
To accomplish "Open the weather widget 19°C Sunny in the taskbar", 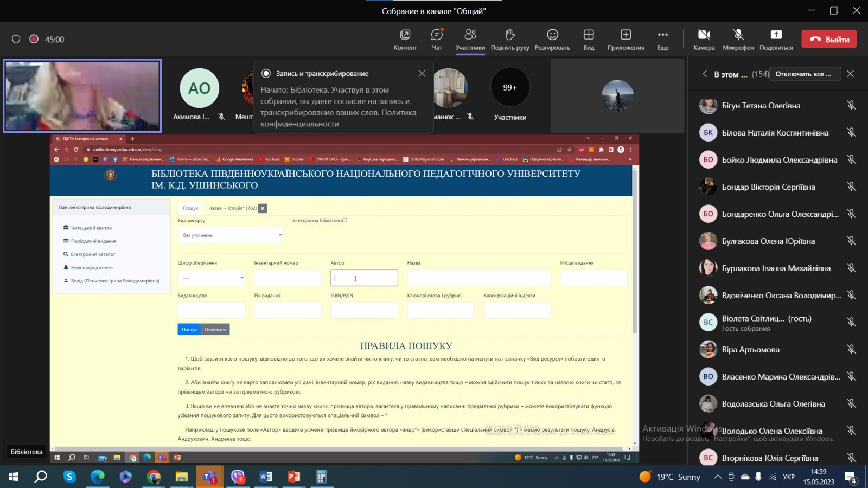I will [670, 477].
